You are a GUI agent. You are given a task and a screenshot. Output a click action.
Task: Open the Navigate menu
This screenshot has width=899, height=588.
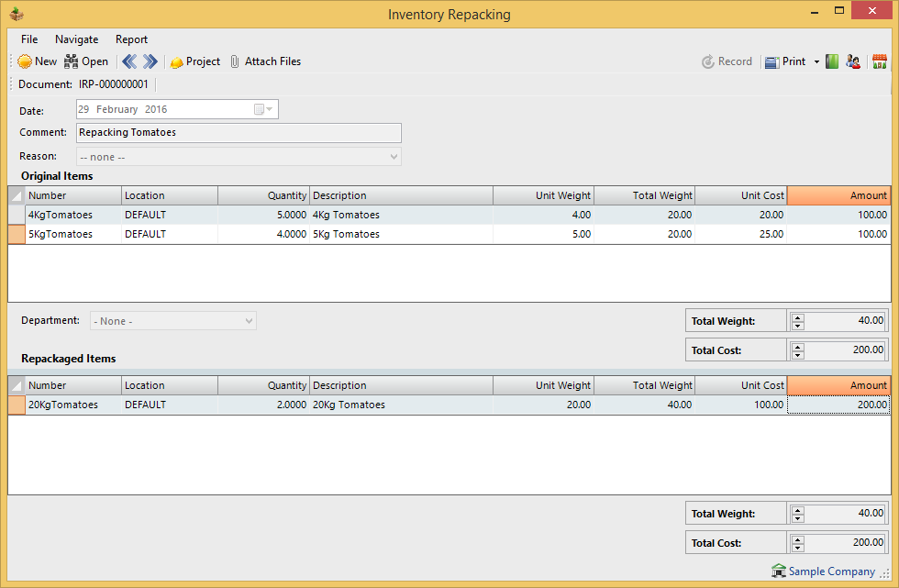coord(76,39)
